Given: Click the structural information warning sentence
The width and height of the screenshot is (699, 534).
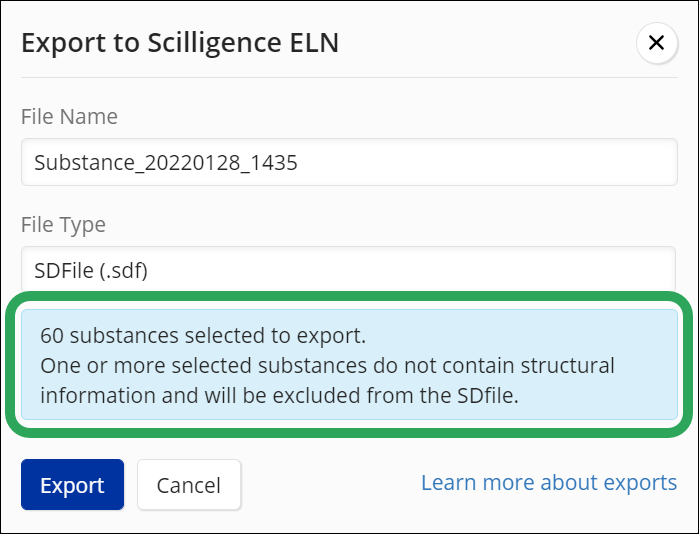Looking at the screenshot, I should click(327, 365).
